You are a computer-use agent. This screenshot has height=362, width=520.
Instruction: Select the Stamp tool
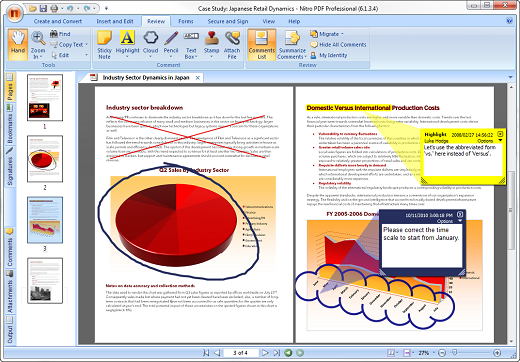coord(211,45)
